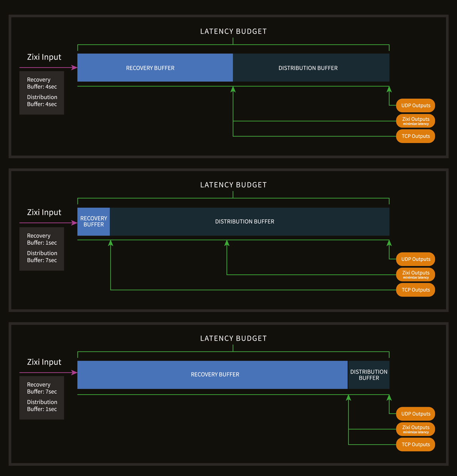Click Zixi Input label in the middle diagram
This screenshot has height=476, width=457.
44,212
